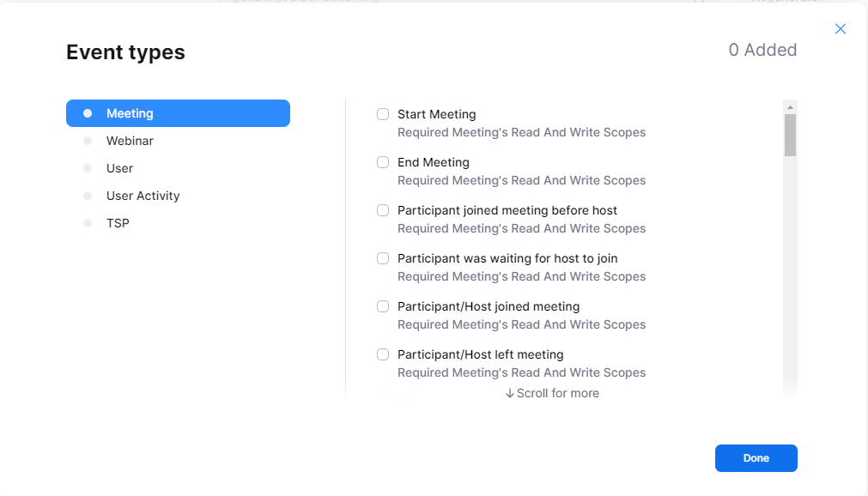Click the Done button

click(756, 458)
